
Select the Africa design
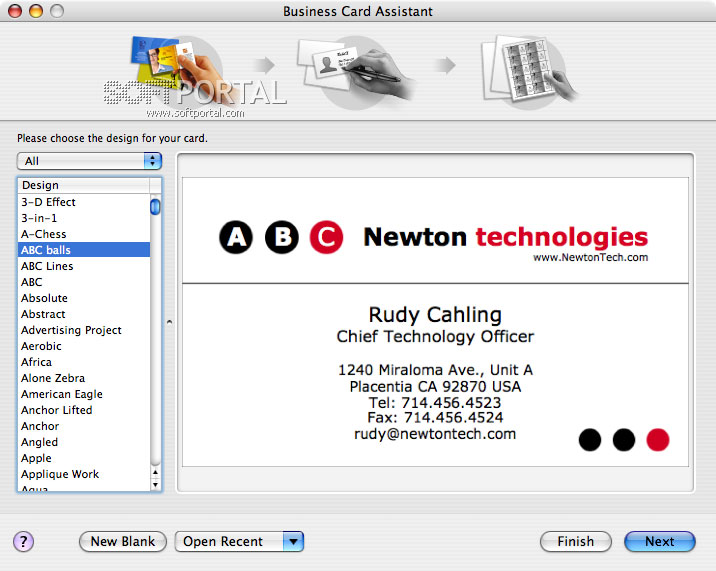click(84, 362)
